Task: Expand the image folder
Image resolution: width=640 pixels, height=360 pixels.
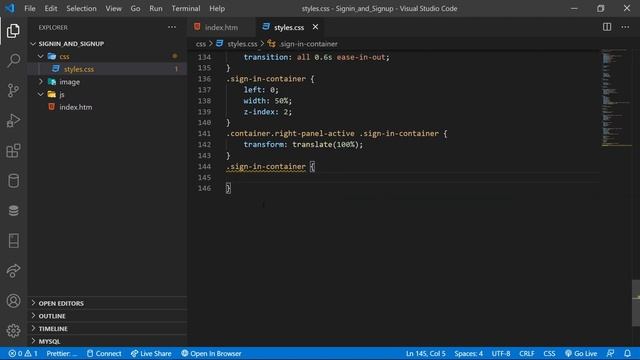Action: 107,82
